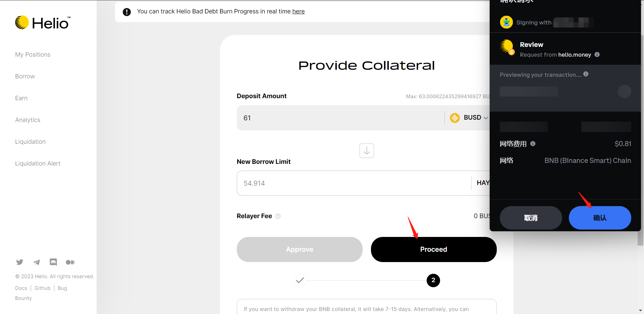Click the Twitter icon in sidebar footer
This screenshot has height=314, width=644.
click(x=20, y=262)
